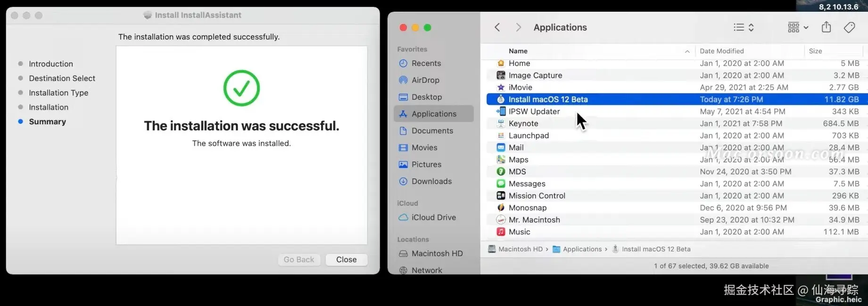Click the Share icon in Finder toolbar

[826, 27]
